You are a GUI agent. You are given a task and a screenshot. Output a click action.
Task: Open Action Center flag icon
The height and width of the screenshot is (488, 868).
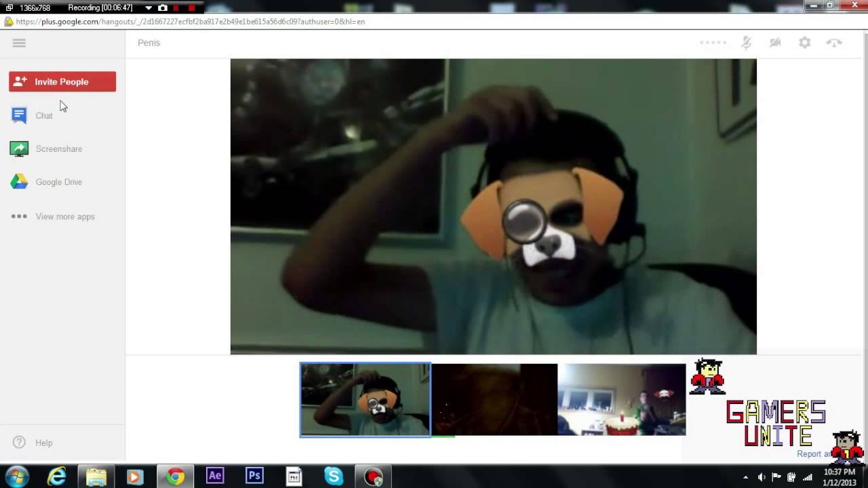776,477
